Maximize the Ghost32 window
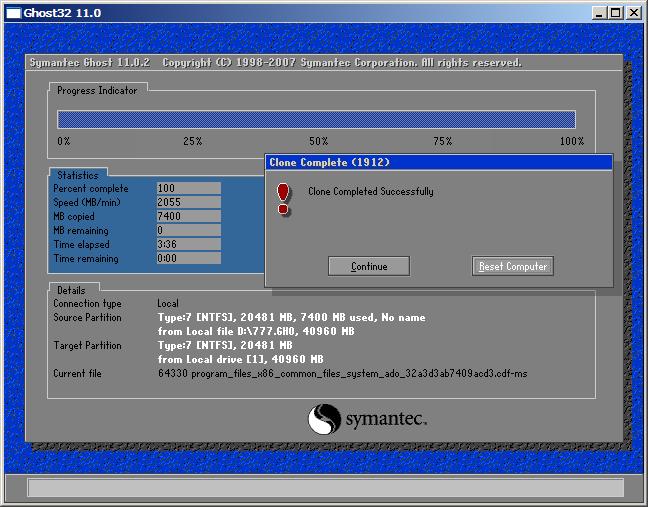The height and width of the screenshot is (507, 648). point(615,13)
